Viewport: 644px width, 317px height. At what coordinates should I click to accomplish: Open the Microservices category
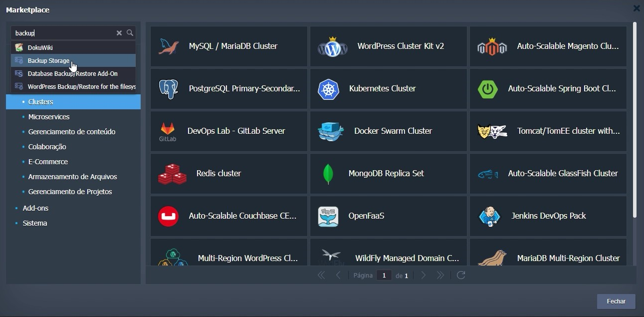pos(49,117)
